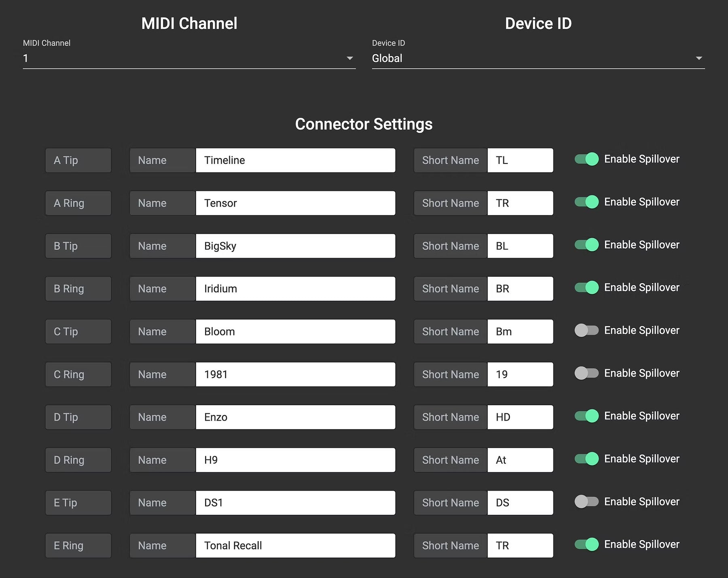Image resolution: width=728 pixels, height=578 pixels.
Task: Click the D Tip connector label
Action: click(x=78, y=417)
